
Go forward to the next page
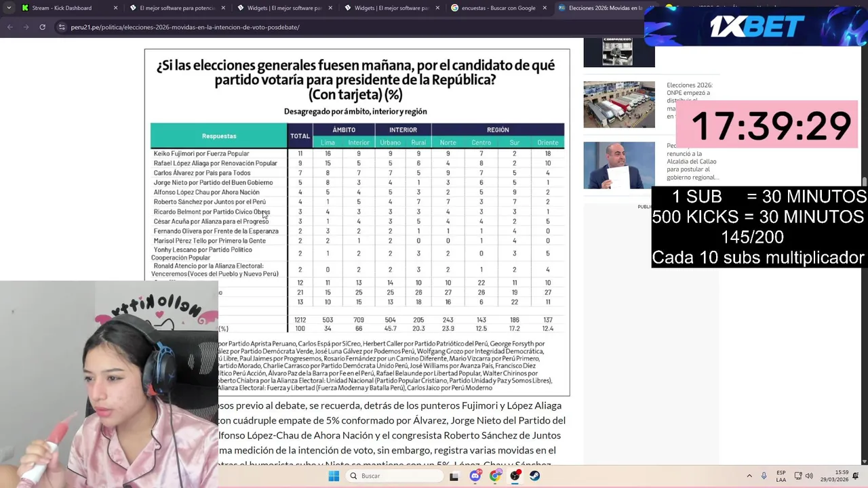click(26, 27)
